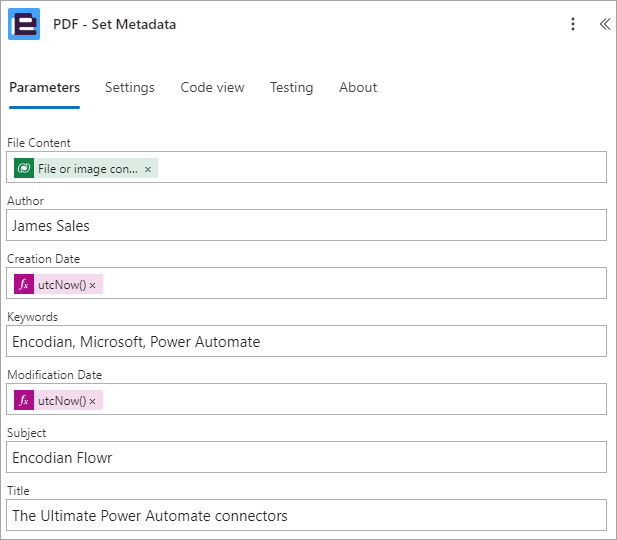Click the Subject label
617x540 pixels.
27,433
